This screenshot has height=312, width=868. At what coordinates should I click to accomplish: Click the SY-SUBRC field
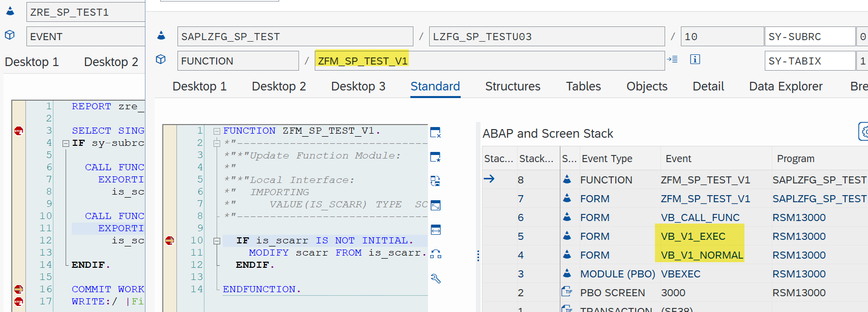click(x=810, y=37)
